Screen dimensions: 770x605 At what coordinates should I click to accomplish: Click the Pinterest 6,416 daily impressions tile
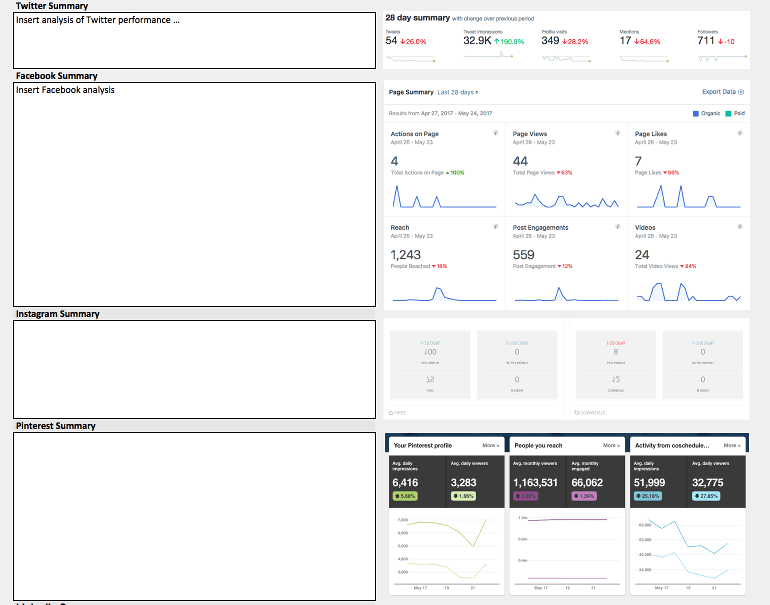click(417, 482)
